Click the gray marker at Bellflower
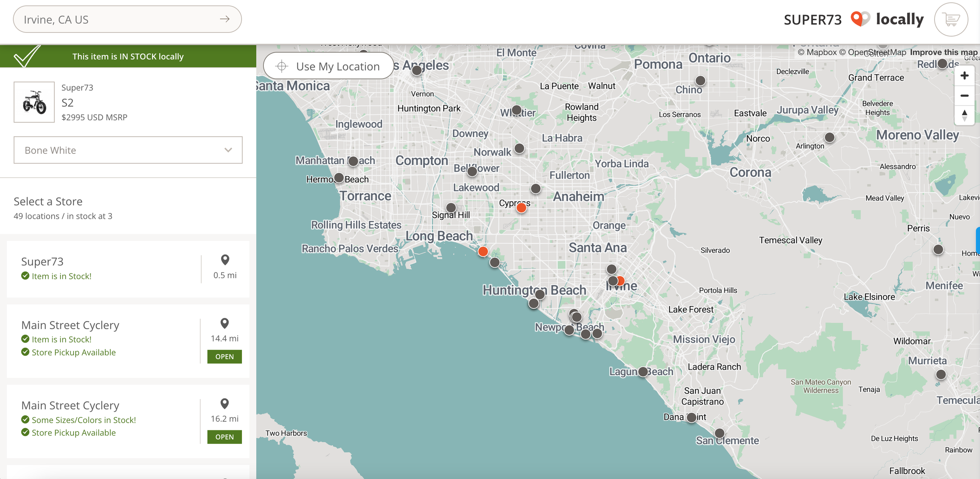980x479 pixels. 472,171
